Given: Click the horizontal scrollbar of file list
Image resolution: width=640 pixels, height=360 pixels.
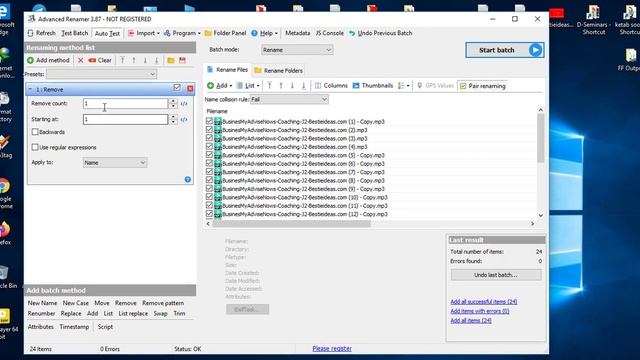Looking at the screenshot, I should pyautogui.click(x=291, y=224).
